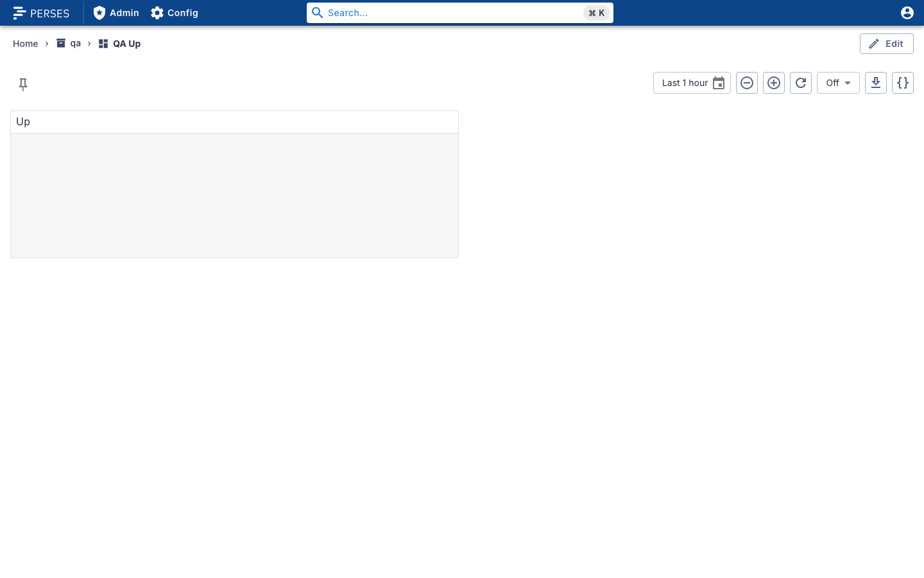924x578 pixels.
Task: View the dashboard JSON
Action: point(903,83)
